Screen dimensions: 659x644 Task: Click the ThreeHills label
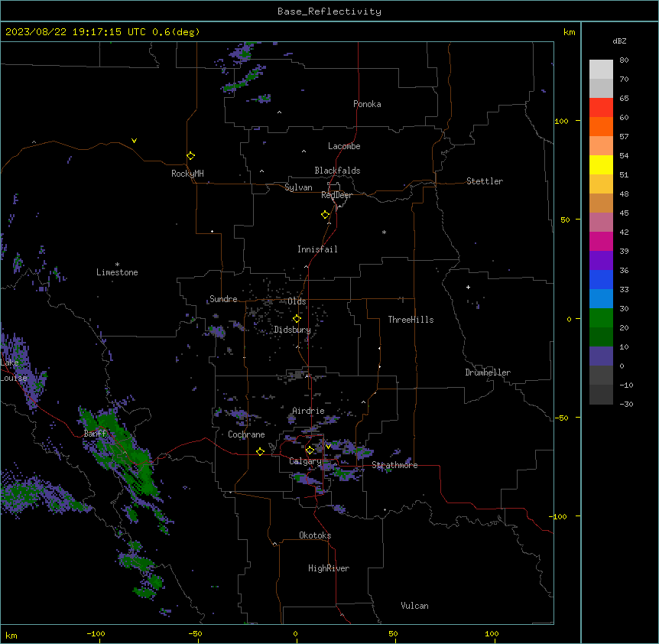click(x=411, y=320)
